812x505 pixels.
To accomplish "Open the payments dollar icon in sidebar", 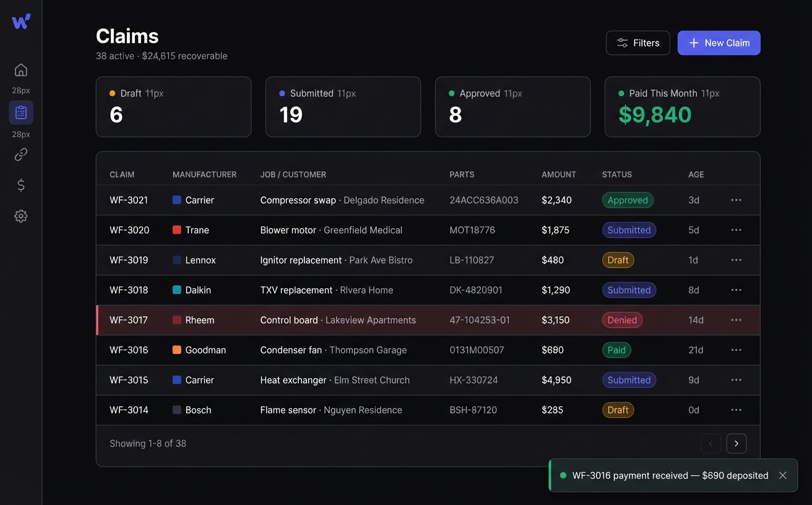I will pos(20,185).
